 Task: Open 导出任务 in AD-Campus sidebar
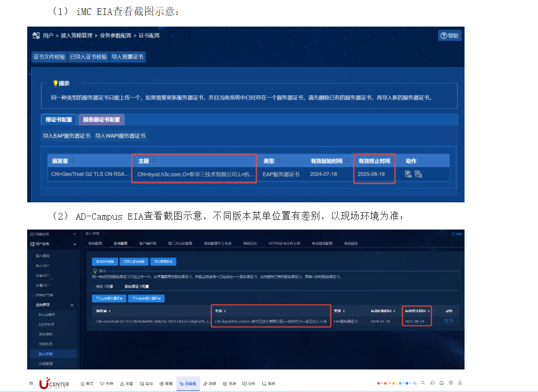[46, 343]
